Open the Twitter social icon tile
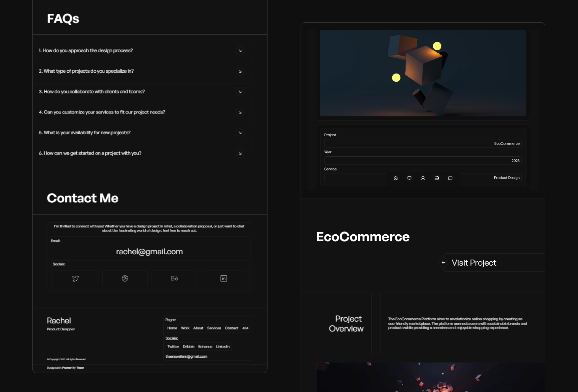The height and width of the screenshot is (392, 578). [76, 278]
